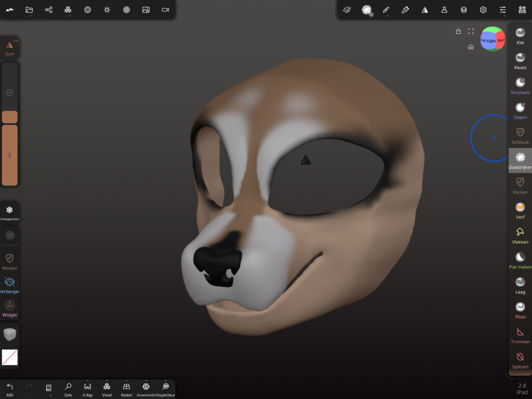
Task: Open the history list menu
Action: tap(48, 389)
